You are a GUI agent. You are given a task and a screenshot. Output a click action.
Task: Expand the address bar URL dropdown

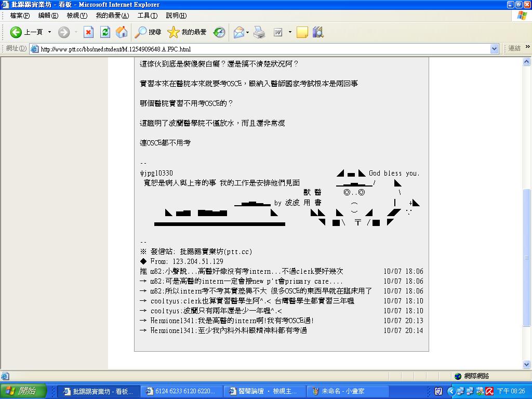[494, 49]
